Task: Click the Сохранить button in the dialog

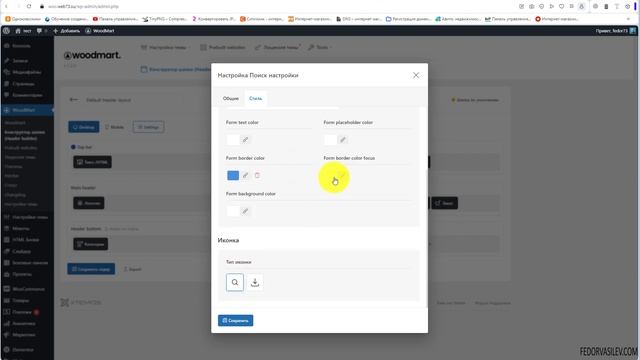Action: point(236,320)
